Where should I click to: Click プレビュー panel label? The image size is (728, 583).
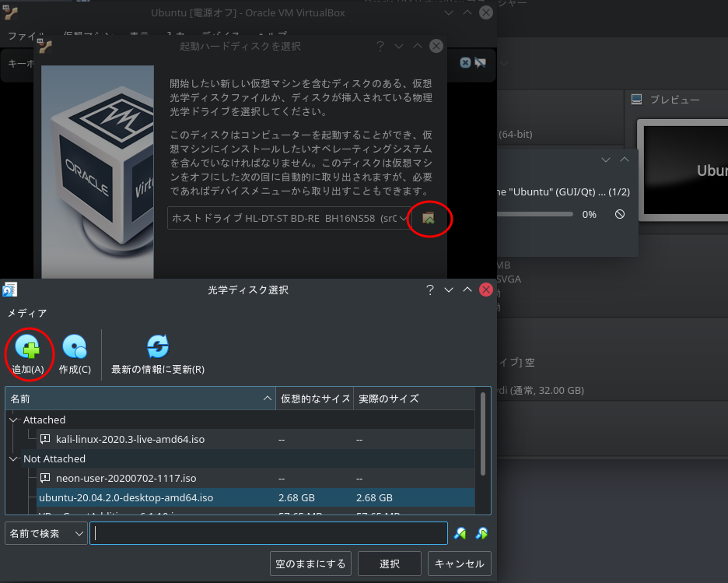674,100
